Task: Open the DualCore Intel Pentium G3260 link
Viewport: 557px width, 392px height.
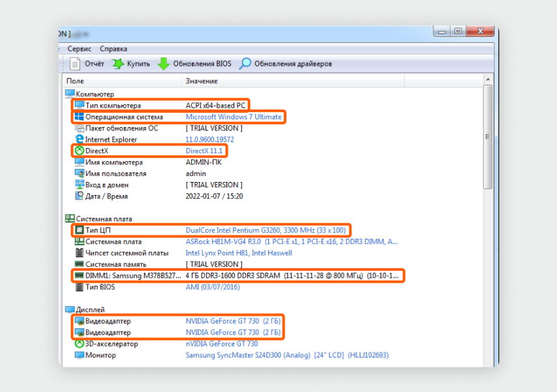Action: point(265,230)
